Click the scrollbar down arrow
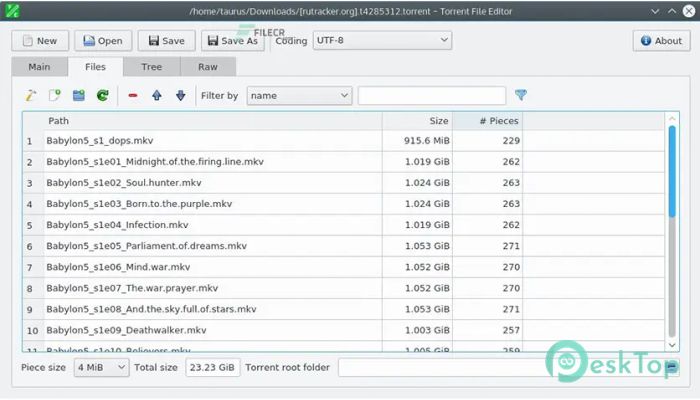 pos(672,345)
